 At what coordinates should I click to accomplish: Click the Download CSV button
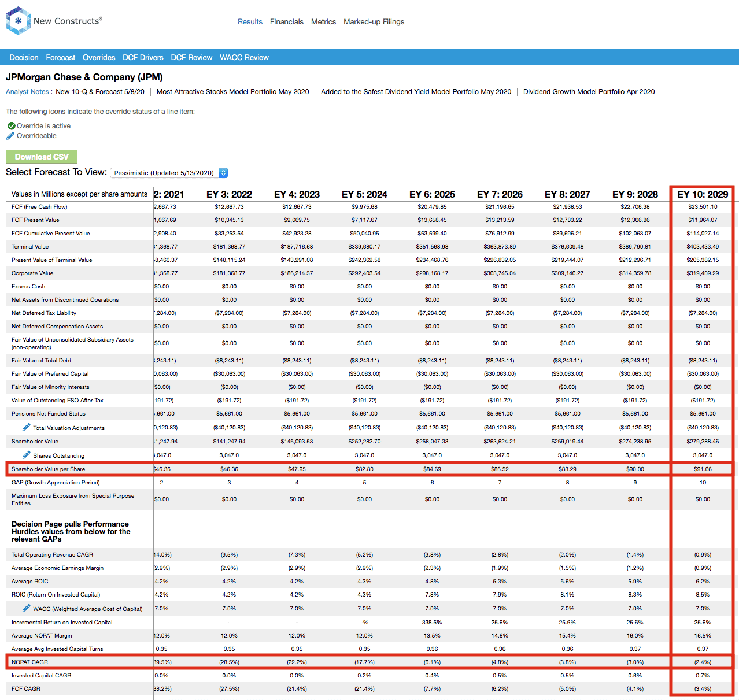(42, 157)
